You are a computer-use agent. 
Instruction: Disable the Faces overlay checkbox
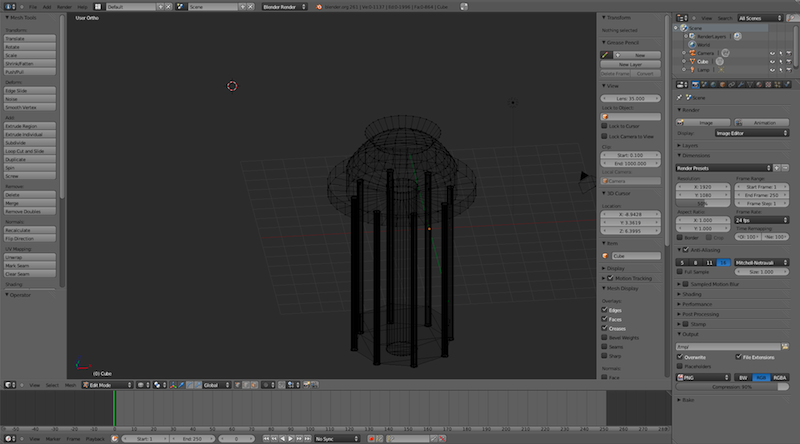click(604, 319)
